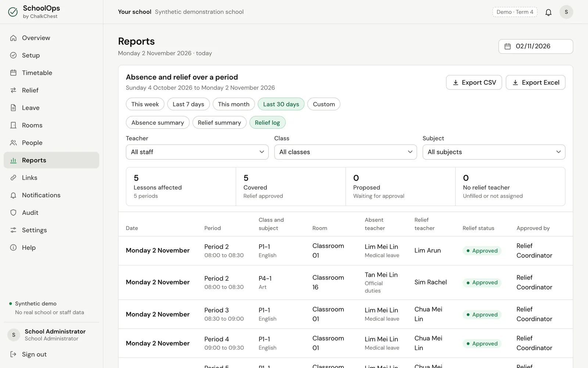Select the Last 7 days chip
This screenshot has height=368, width=588.
189,104
